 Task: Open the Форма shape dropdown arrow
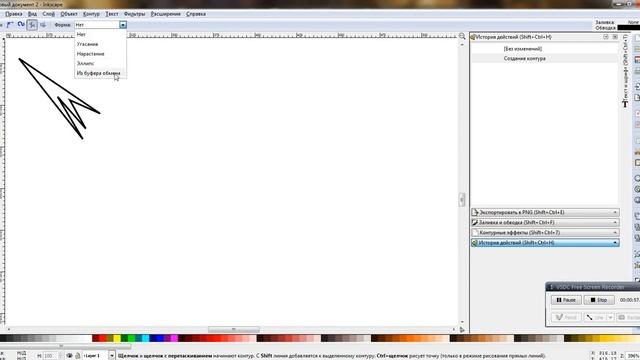coord(123,25)
